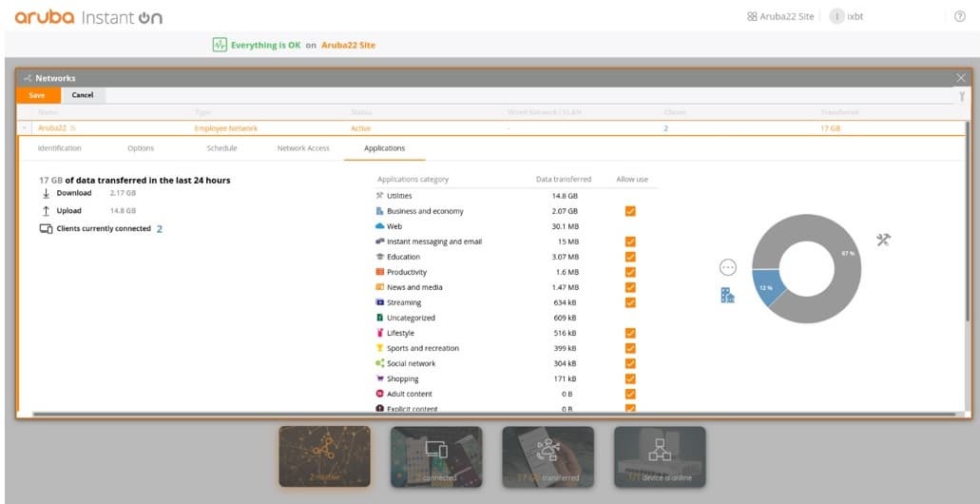Click the building icon beside donut chart
This screenshot has width=980, height=504.
(727, 295)
